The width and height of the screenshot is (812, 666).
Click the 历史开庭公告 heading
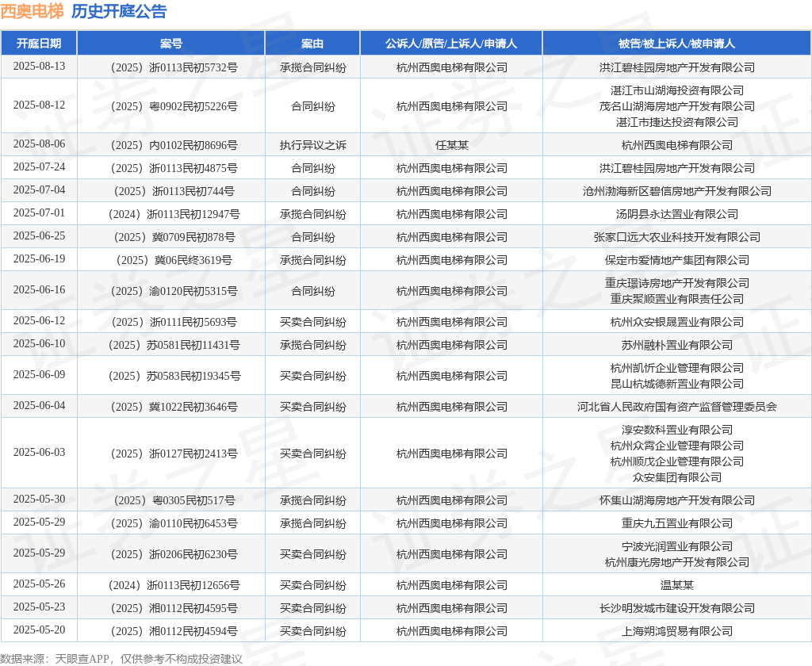tap(119, 11)
